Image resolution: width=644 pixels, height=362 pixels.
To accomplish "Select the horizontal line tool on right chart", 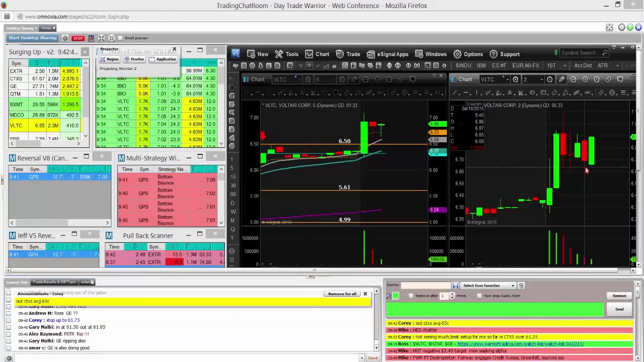I will point(465,93).
